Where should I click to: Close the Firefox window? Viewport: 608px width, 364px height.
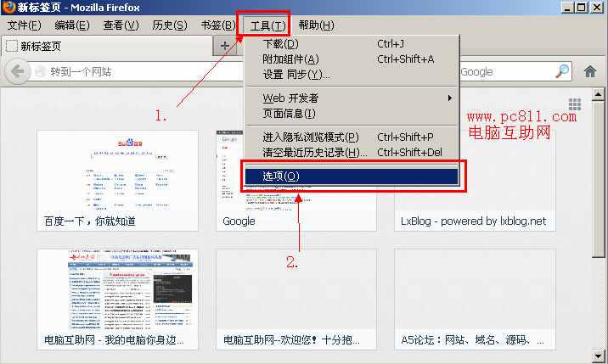[597, 8]
